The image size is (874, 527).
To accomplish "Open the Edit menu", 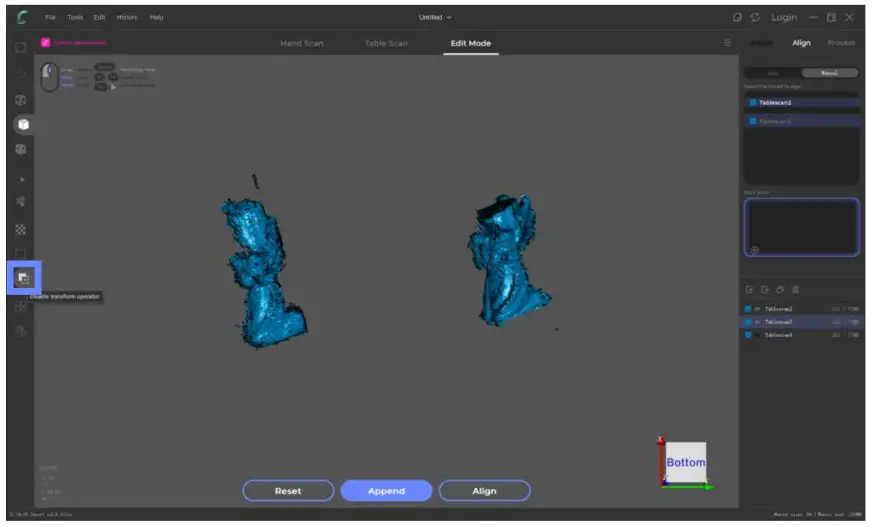I will (99, 17).
